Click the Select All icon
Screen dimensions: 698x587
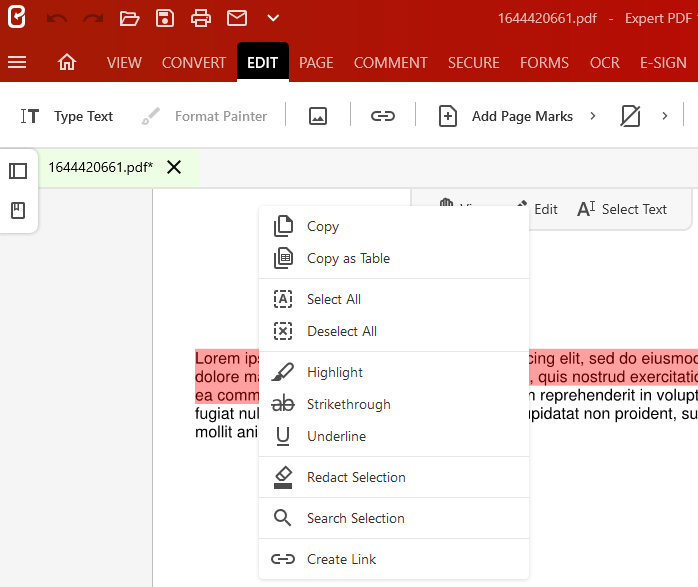[x=283, y=299]
